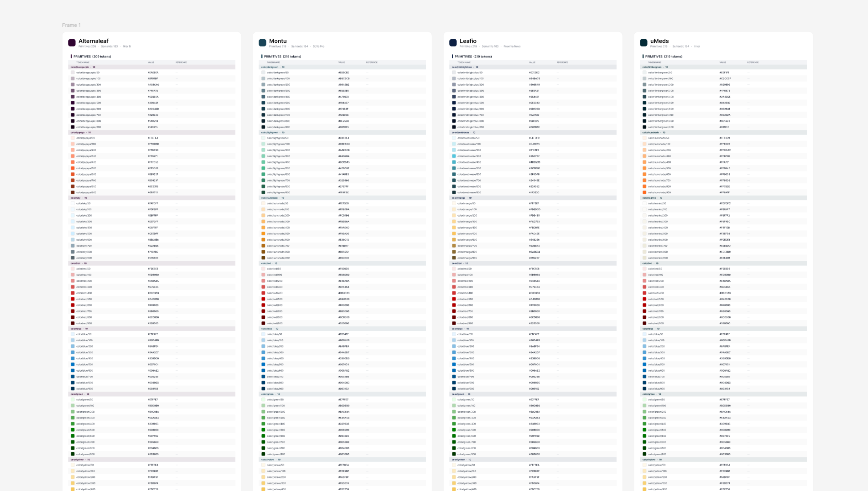Screen dimensions: 868x491
Task: Pick the color/timbergreen/500 swatch in uMeds
Action: point(644,103)
